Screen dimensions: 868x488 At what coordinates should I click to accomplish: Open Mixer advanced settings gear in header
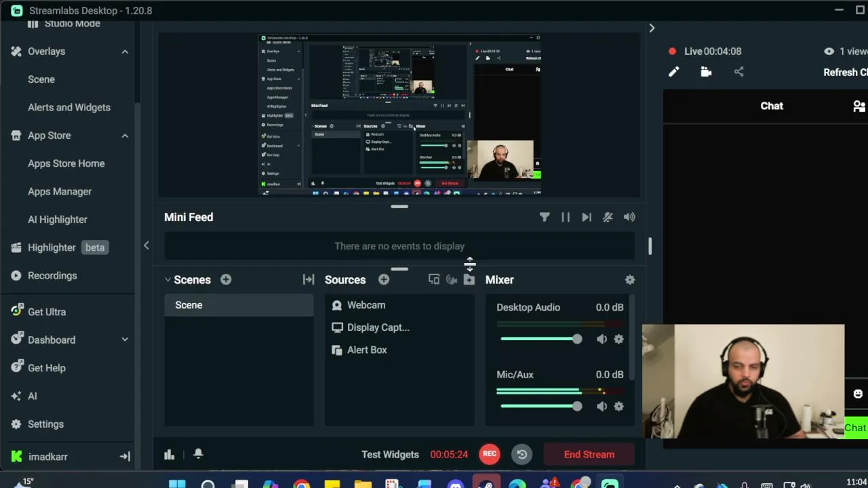pos(630,279)
